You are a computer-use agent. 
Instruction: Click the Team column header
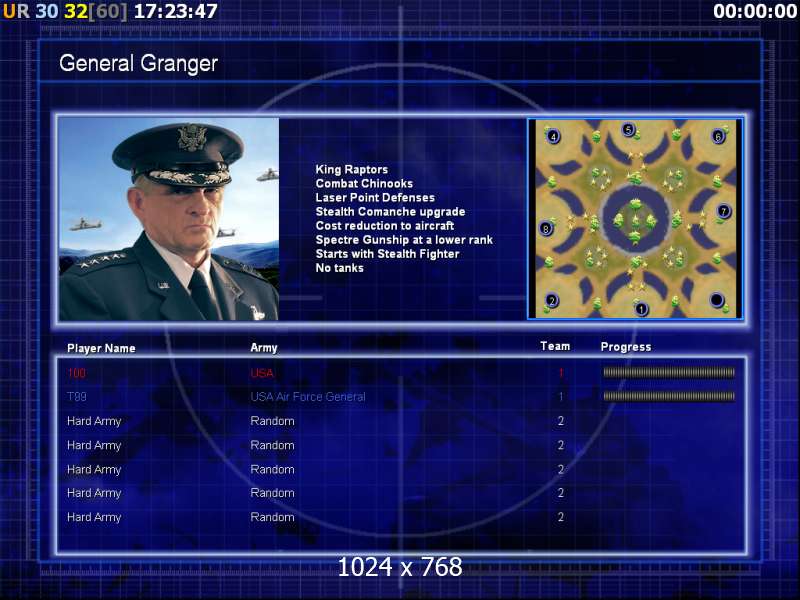(x=555, y=346)
